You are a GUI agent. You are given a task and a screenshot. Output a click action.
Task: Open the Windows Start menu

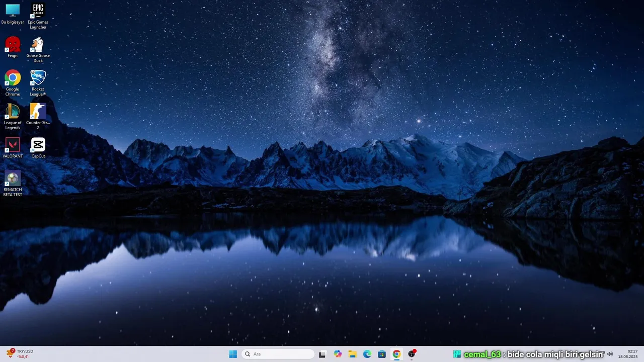pos(233,354)
